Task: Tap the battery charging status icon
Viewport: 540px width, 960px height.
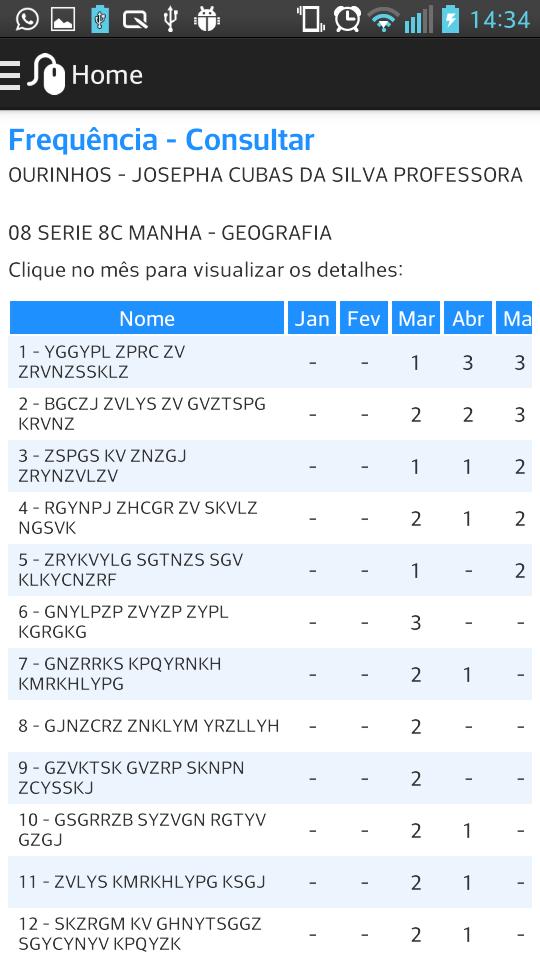Action: pos(451,19)
